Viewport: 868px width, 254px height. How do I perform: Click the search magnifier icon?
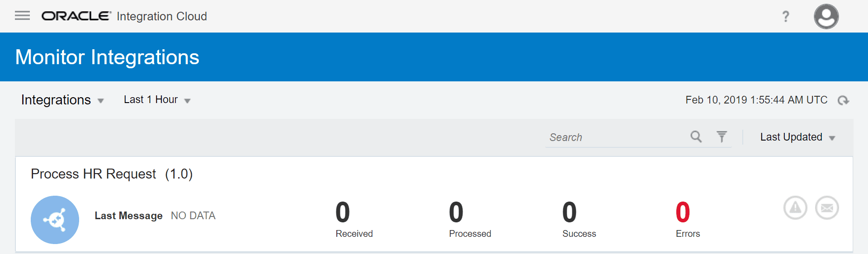(696, 136)
